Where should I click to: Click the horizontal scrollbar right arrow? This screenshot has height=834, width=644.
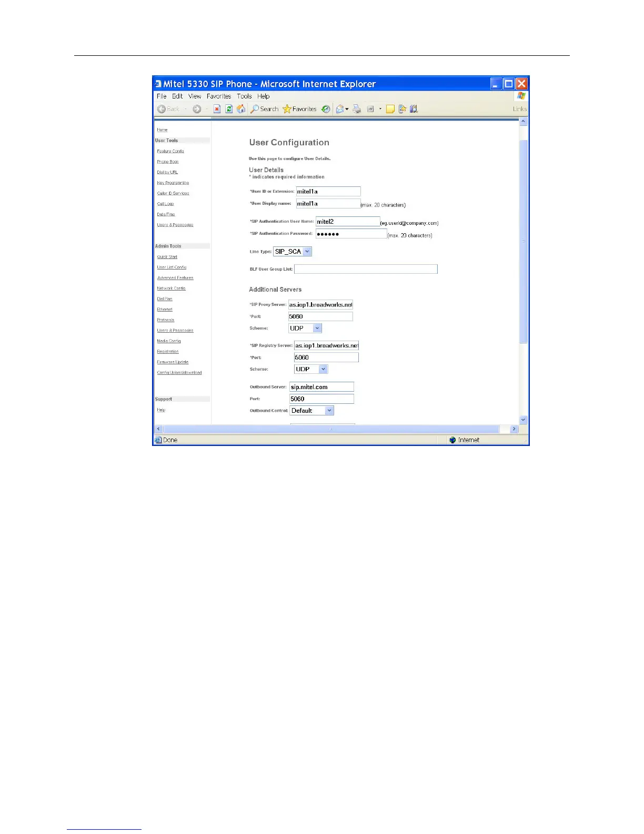[515, 429]
